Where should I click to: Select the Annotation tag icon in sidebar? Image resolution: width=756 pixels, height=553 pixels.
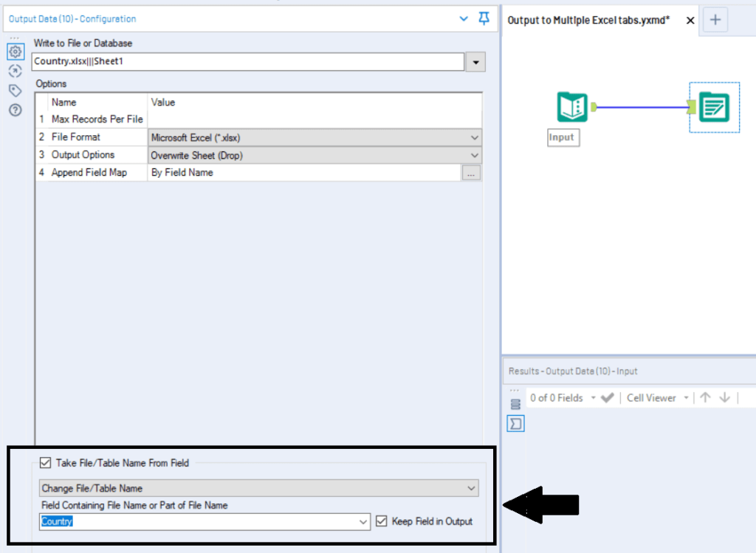(x=16, y=90)
